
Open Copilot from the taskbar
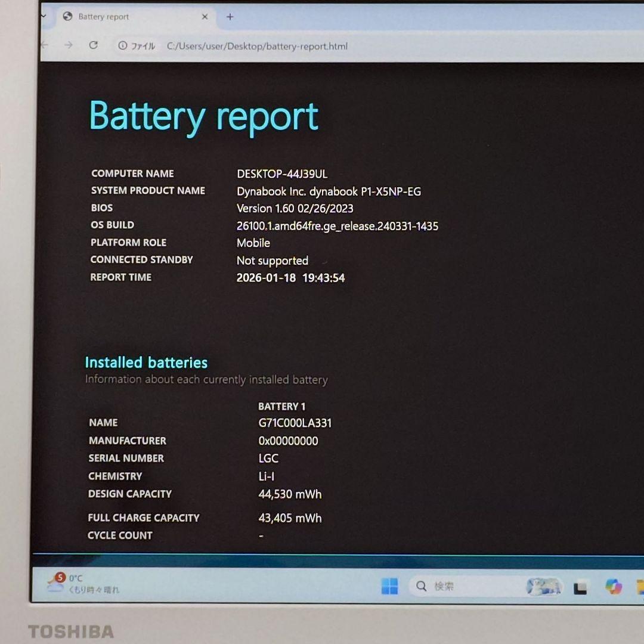click(x=612, y=586)
